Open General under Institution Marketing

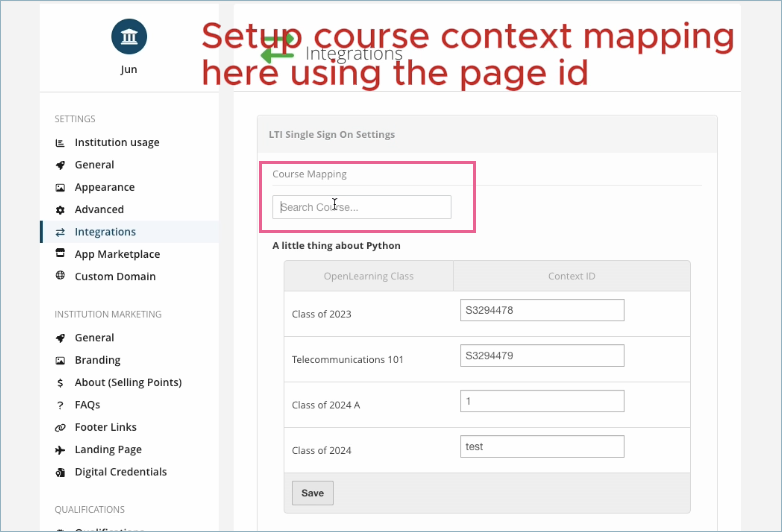(94, 338)
